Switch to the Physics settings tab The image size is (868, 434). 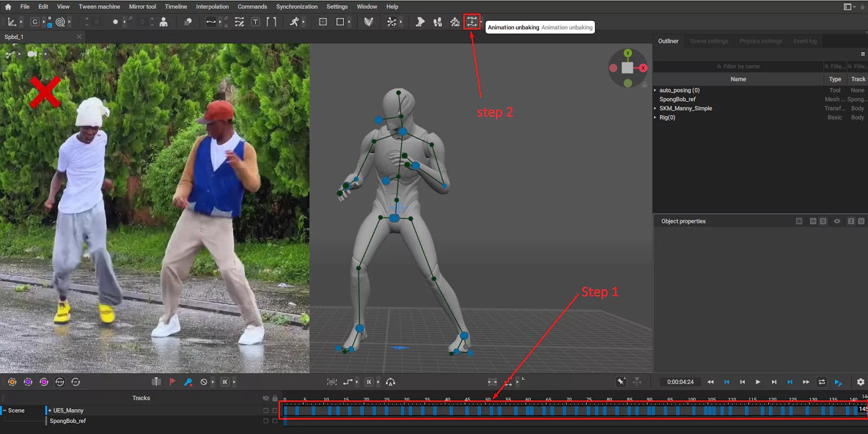pyautogui.click(x=761, y=41)
